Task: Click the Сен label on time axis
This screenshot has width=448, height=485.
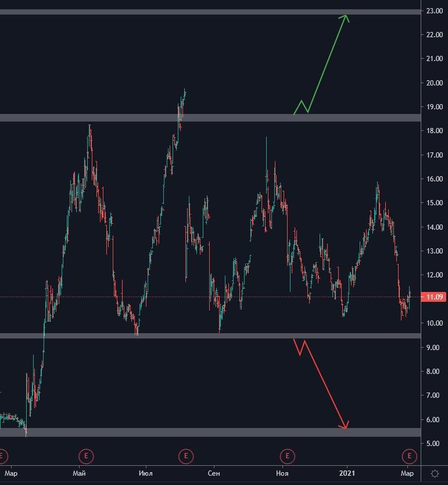Action: pyautogui.click(x=214, y=473)
